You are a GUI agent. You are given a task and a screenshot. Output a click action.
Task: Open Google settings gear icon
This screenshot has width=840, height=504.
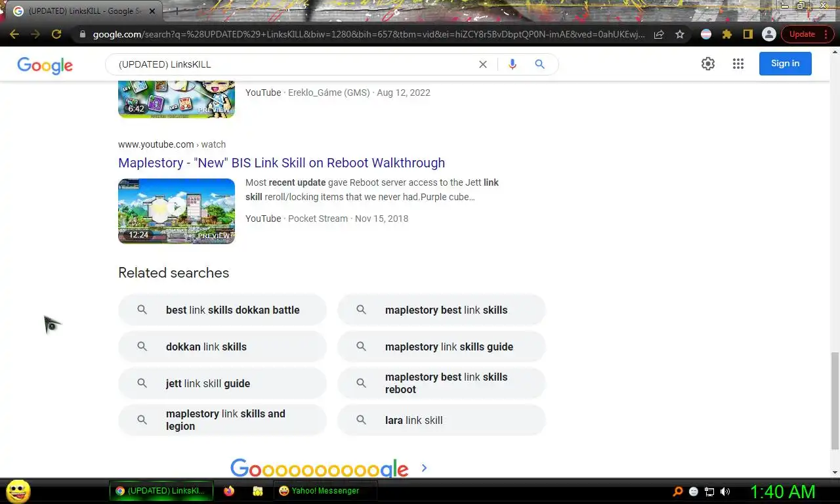[707, 64]
